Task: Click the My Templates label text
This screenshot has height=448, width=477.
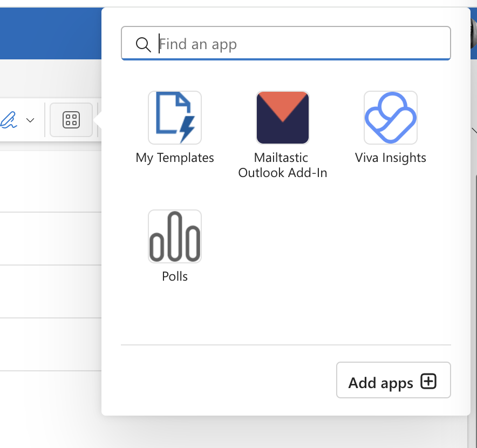Action: (175, 158)
